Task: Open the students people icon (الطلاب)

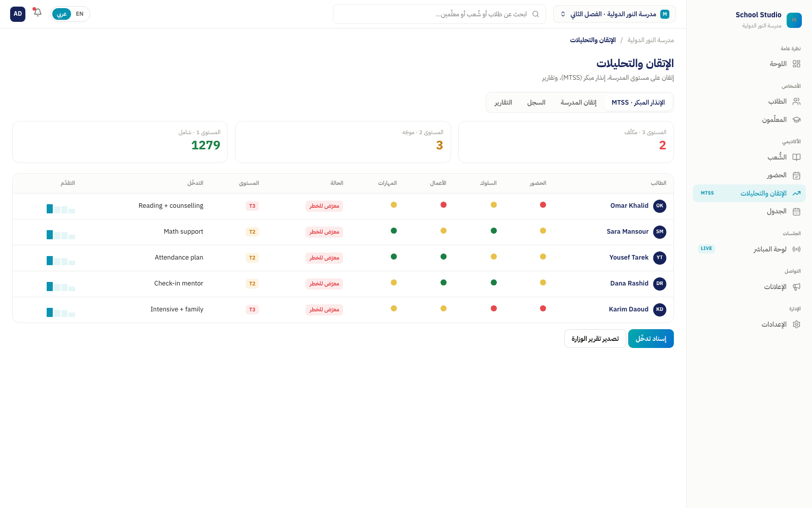Action: click(796, 102)
